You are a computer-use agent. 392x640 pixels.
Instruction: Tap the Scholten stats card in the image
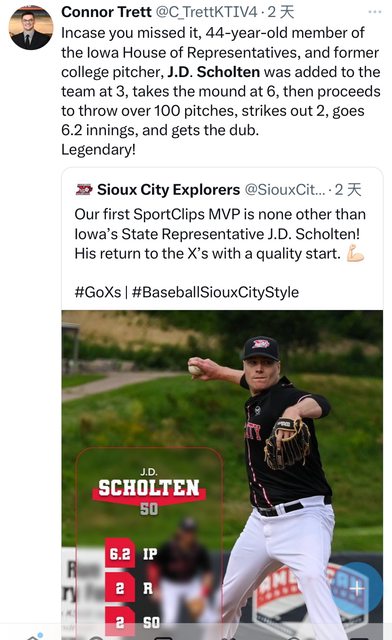coord(149,543)
